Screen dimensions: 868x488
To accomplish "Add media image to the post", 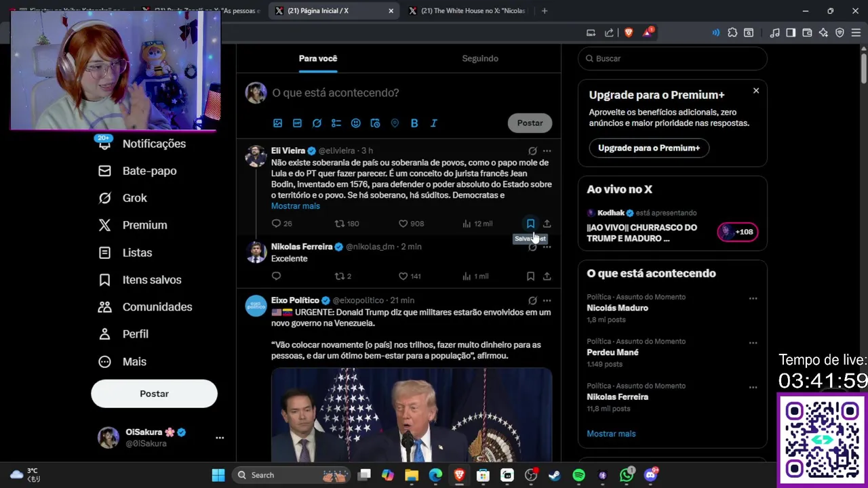I will [277, 123].
